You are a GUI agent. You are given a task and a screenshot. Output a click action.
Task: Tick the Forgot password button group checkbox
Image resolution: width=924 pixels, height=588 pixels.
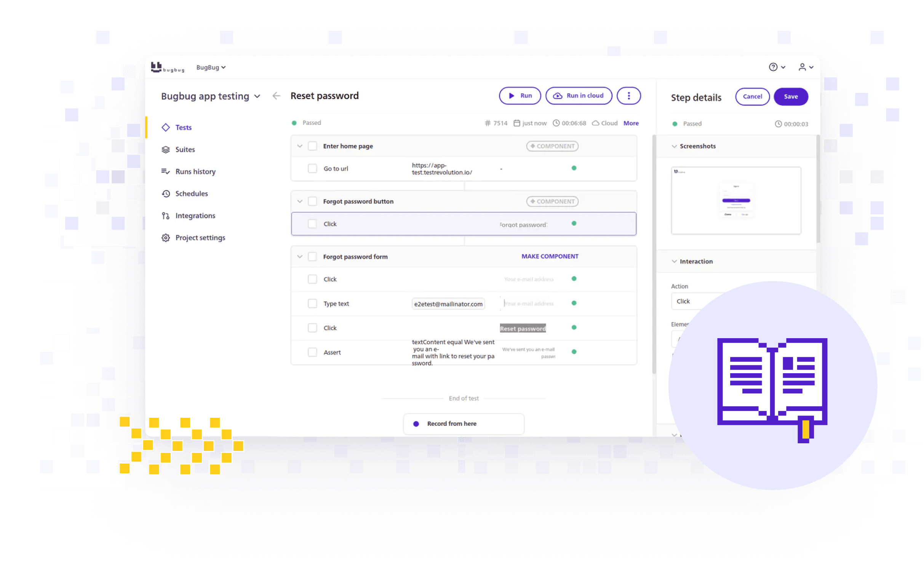click(312, 201)
